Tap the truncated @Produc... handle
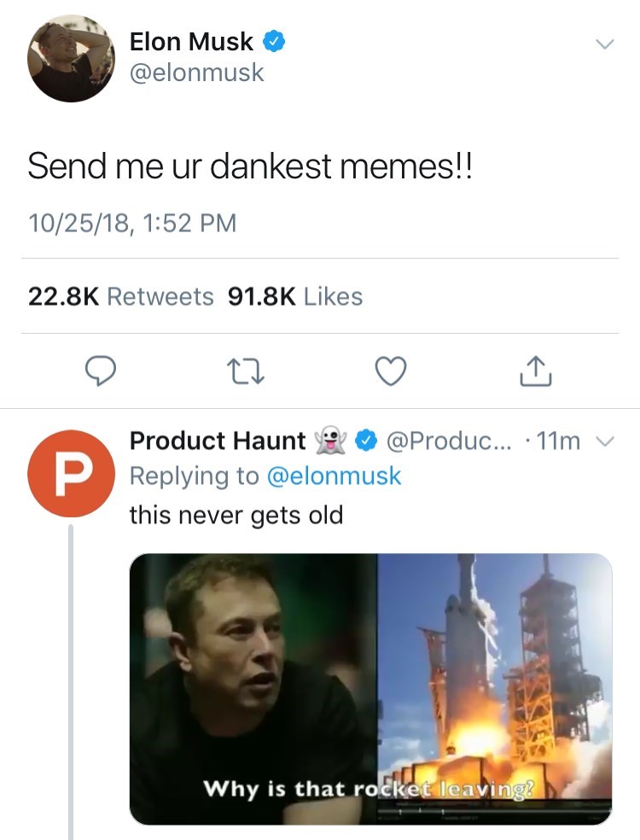The width and height of the screenshot is (640, 840). pyautogui.click(x=447, y=441)
